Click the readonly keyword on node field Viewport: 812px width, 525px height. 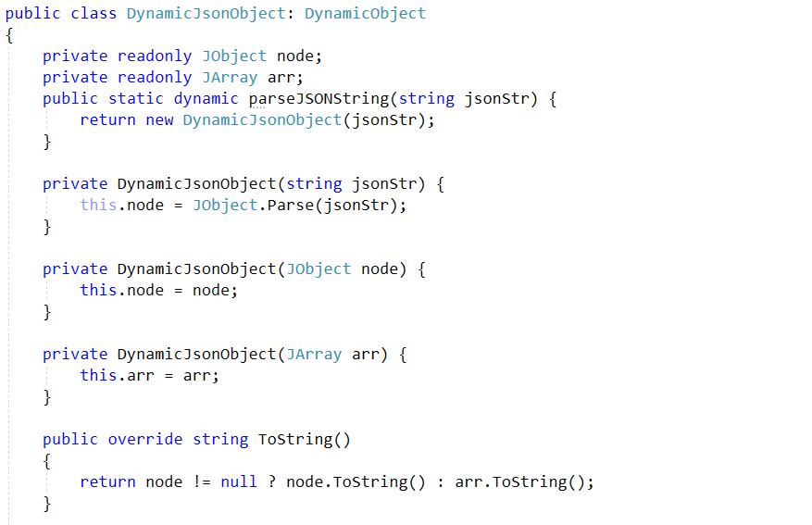point(155,56)
